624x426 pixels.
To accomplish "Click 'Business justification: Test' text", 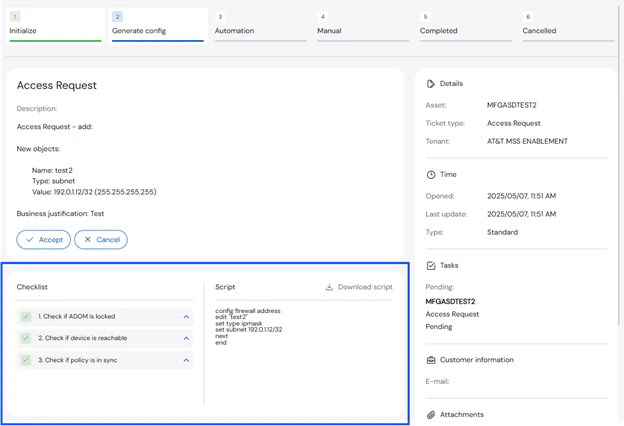I will pyautogui.click(x=60, y=214).
